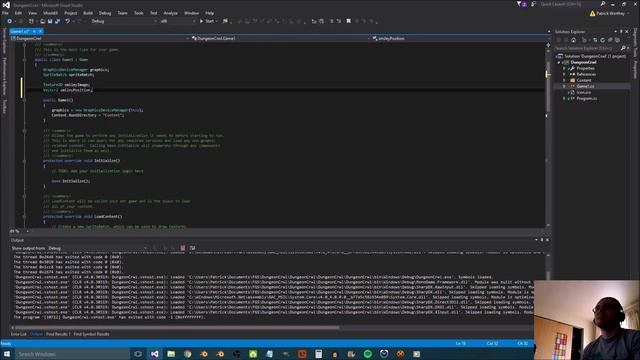Screen dimensions: 640x360
Task: Select Game1.cs in Solution Explorer
Action: 585,87
